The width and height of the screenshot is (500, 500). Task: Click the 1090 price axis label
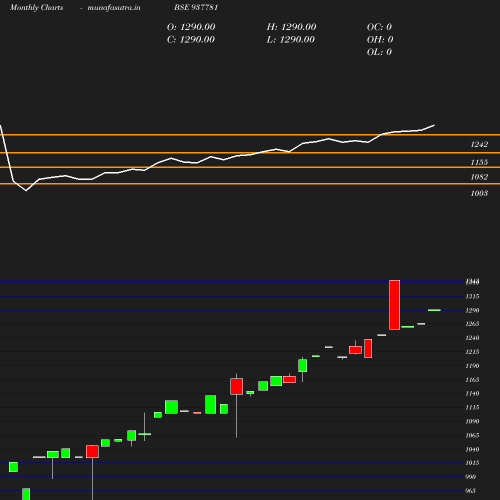tap(472, 421)
